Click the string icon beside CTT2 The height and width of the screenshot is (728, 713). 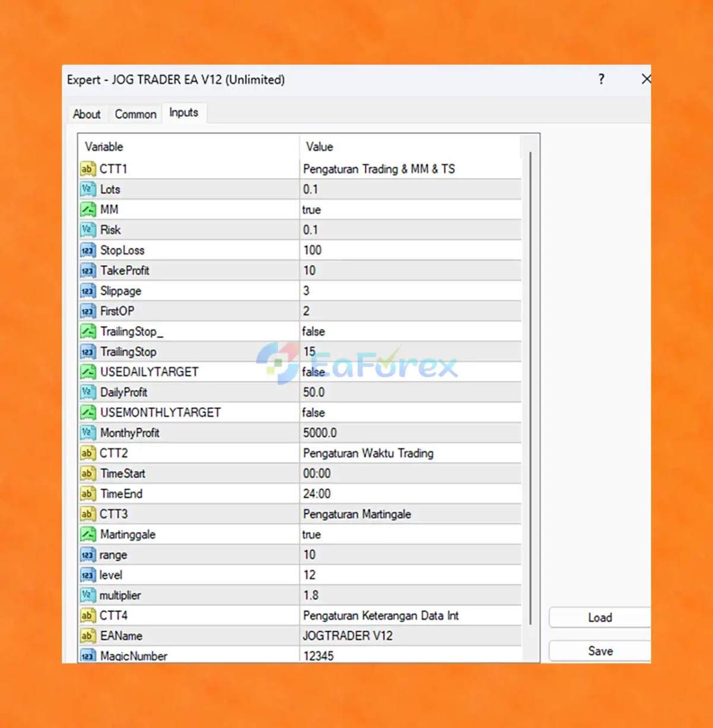pyautogui.click(x=88, y=453)
